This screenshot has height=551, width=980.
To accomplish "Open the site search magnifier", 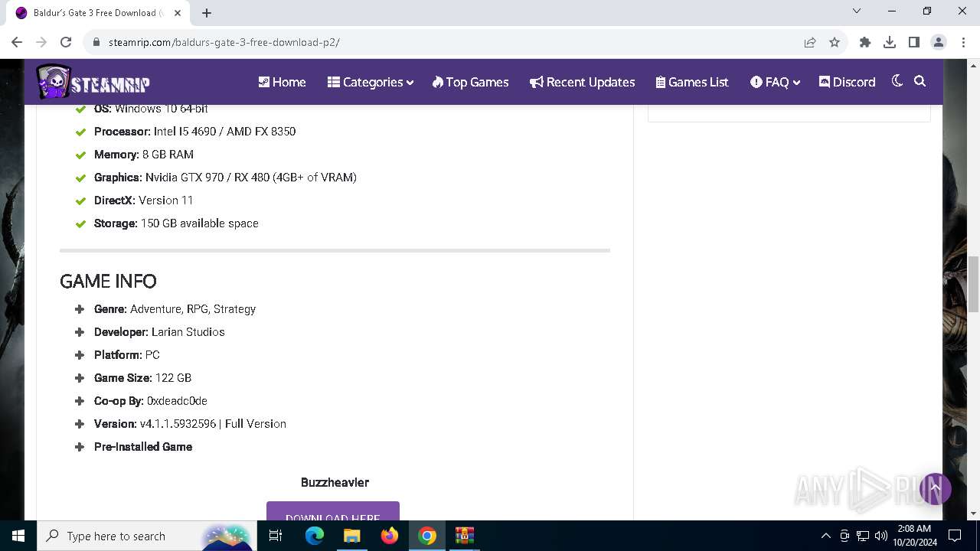I will pos(920,81).
